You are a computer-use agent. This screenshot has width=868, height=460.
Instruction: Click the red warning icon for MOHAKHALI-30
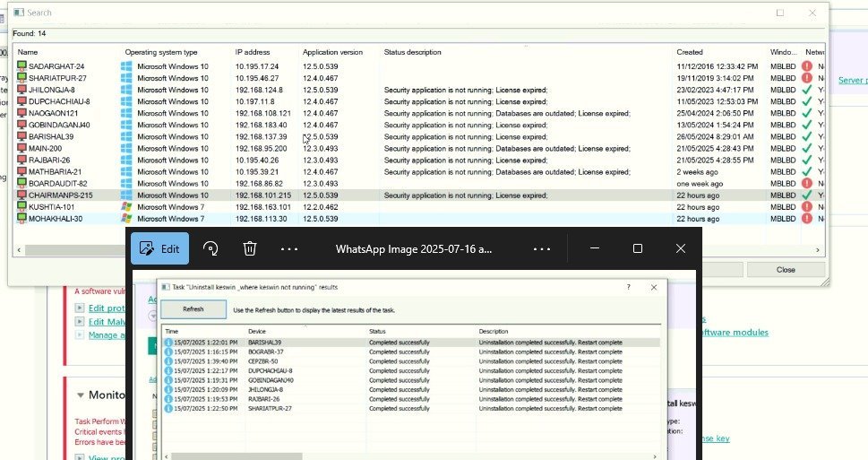pos(807,219)
